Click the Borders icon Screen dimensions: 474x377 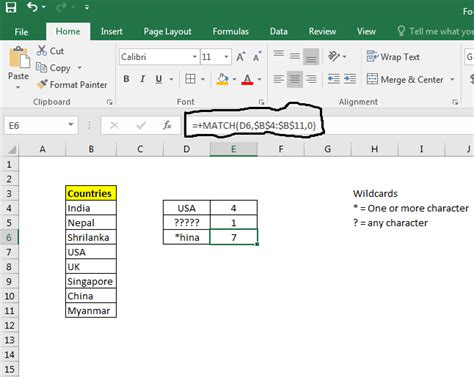(x=190, y=79)
